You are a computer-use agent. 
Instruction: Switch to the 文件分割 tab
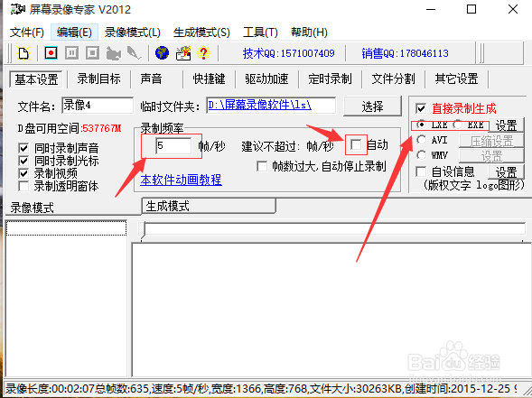click(x=393, y=79)
